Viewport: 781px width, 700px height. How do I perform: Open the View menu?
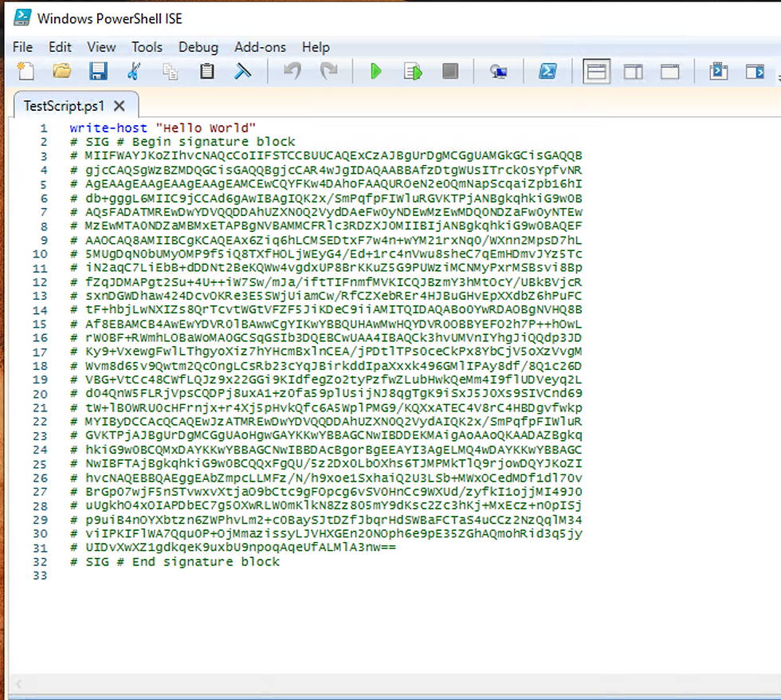(x=101, y=47)
